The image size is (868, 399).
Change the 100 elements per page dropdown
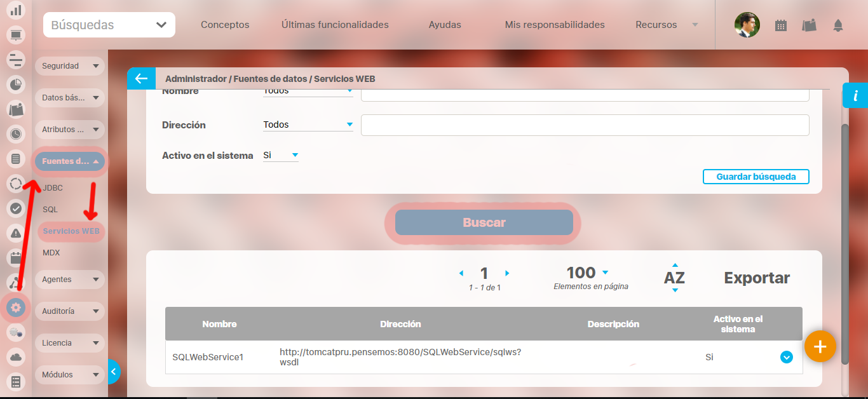(588, 273)
